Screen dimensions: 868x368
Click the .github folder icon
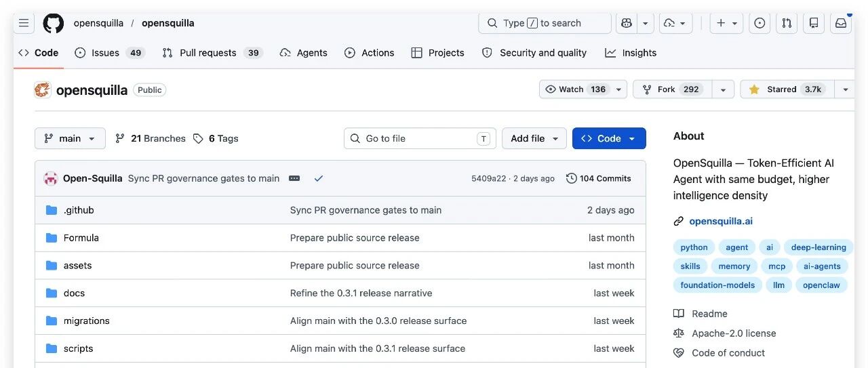52,210
